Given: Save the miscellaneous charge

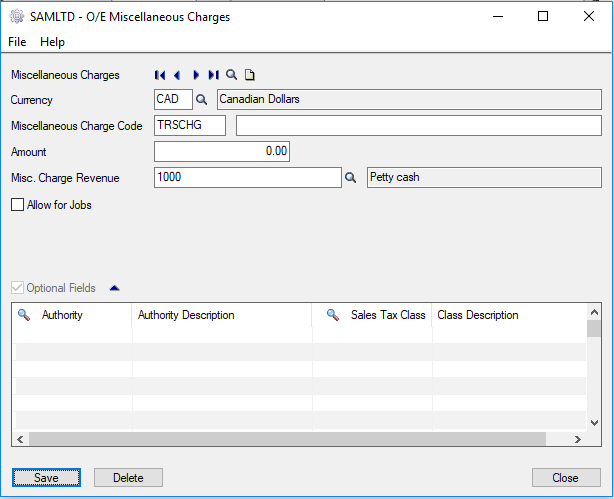Looking at the screenshot, I should pyautogui.click(x=46, y=477).
